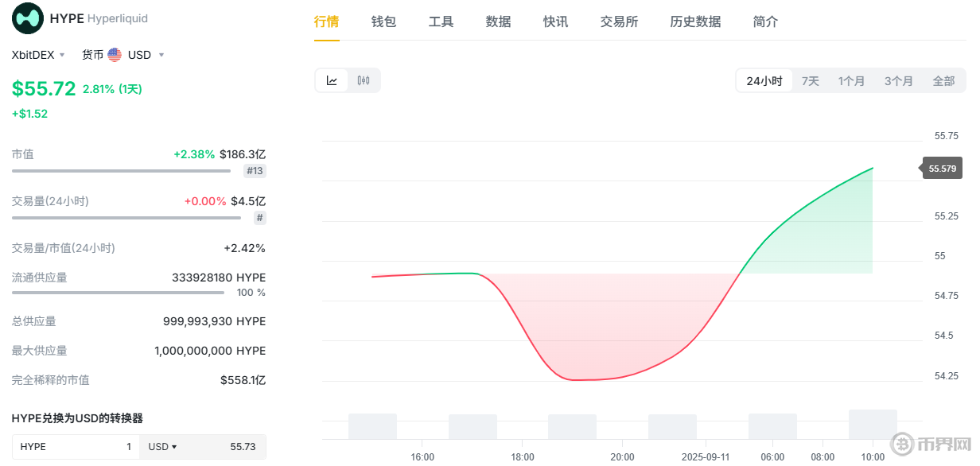
Task: Open the 钱包 tab
Action: pos(383,21)
